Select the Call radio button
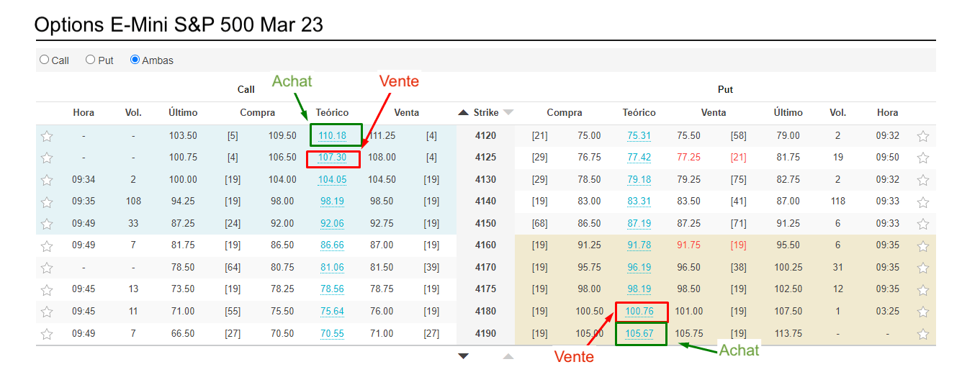The image size is (980, 367). [45, 60]
